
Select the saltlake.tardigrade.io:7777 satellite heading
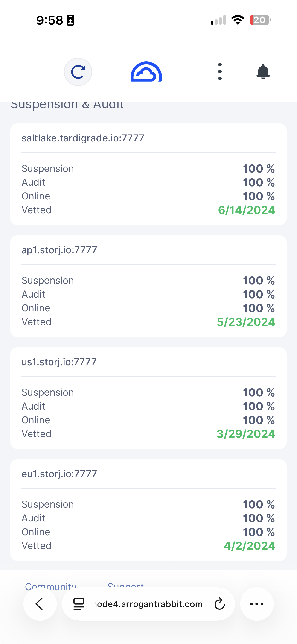pyautogui.click(x=83, y=138)
